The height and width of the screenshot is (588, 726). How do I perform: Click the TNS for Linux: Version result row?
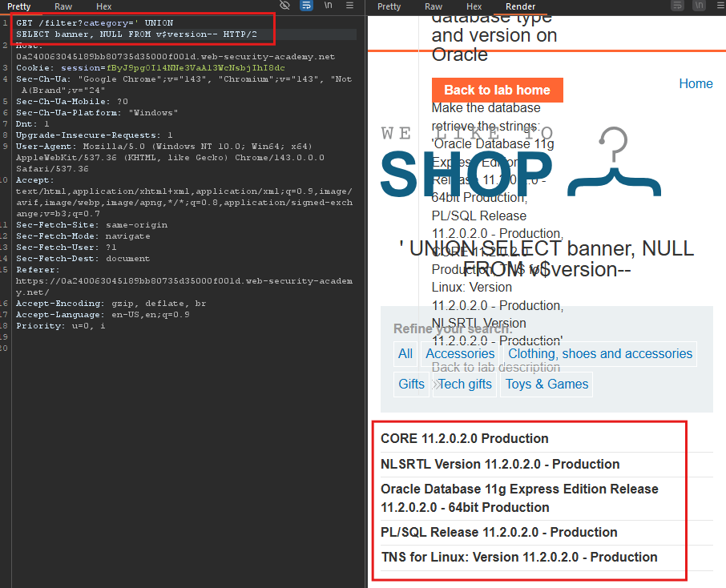coord(519,557)
